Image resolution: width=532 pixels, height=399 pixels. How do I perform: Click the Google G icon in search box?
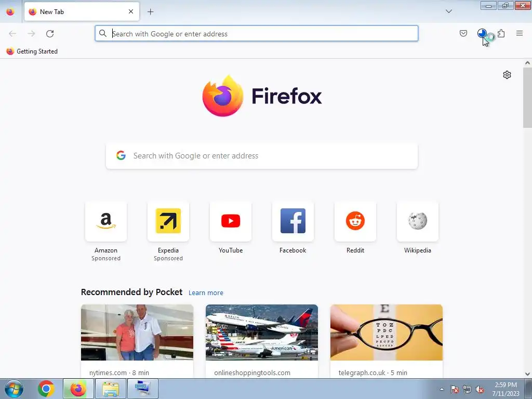121,155
